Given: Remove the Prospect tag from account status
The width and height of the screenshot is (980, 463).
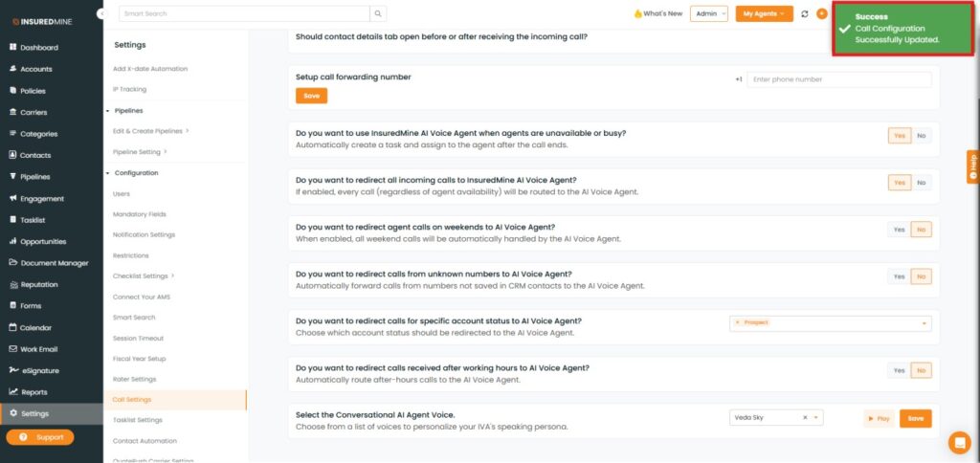Looking at the screenshot, I should click(737, 322).
